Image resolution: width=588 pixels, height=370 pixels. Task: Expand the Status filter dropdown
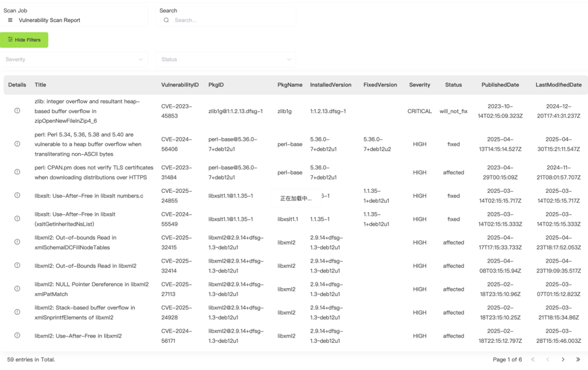[x=226, y=59]
